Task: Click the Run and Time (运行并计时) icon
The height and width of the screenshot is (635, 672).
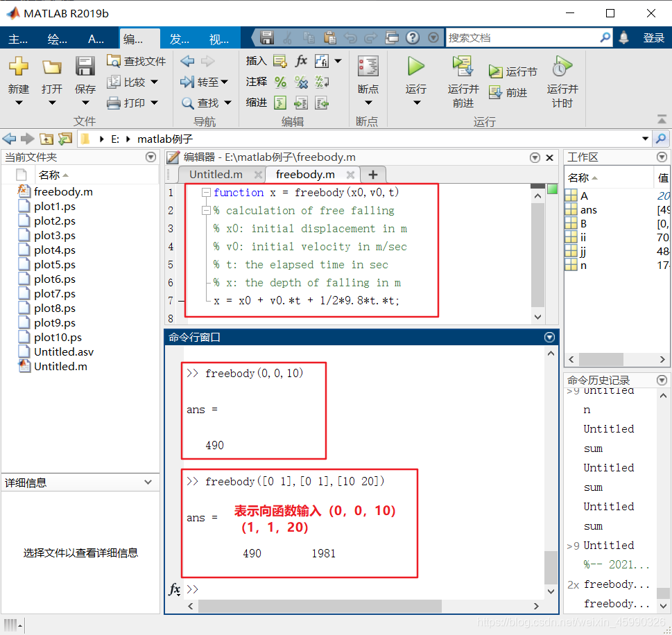Action: click(x=562, y=67)
